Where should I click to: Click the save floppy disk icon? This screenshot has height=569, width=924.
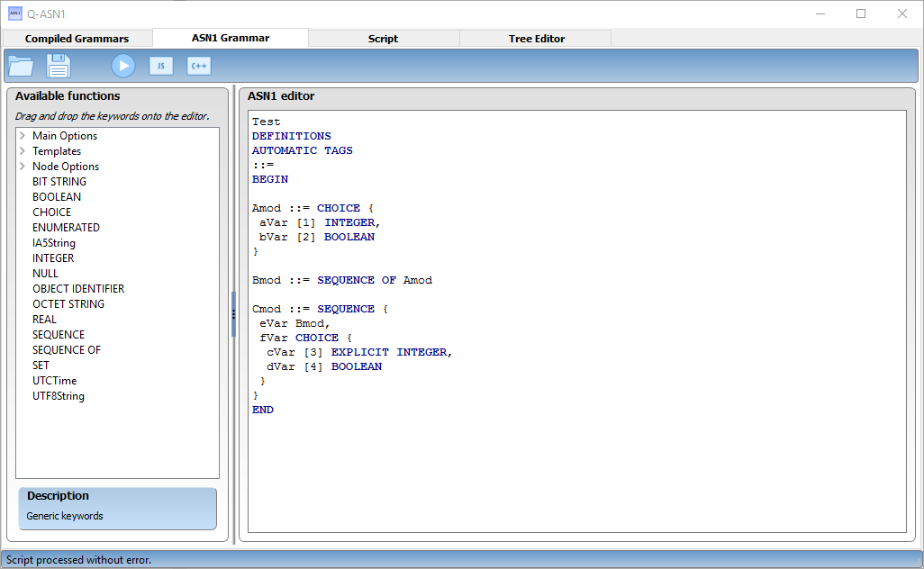(59, 66)
